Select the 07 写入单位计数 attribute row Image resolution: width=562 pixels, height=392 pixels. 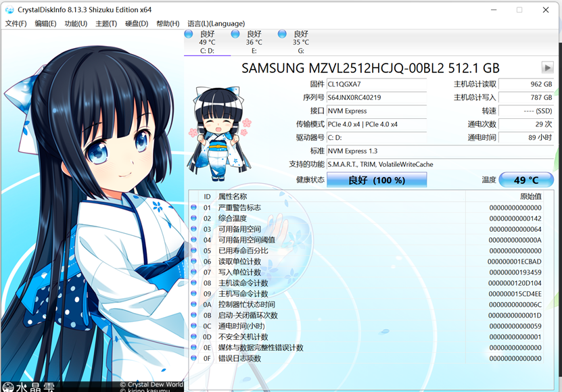367,272
